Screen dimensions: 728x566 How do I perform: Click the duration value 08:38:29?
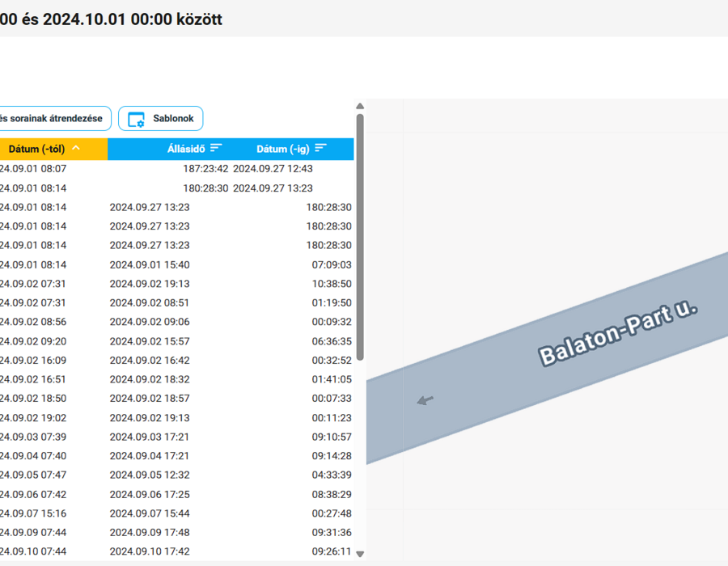(x=332, y=495)
